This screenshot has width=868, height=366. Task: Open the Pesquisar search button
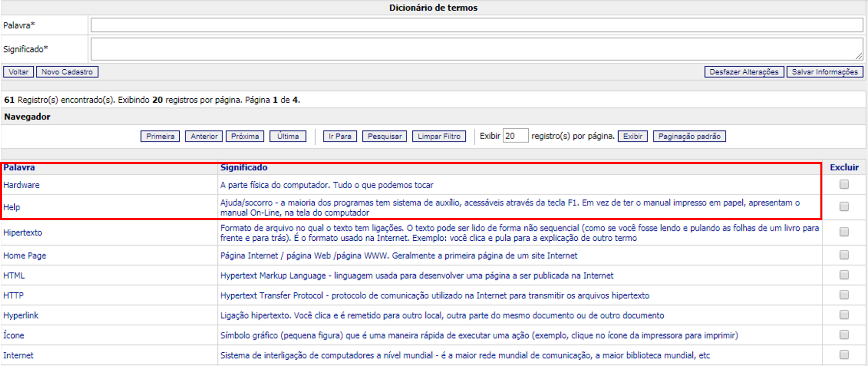pos(384,136)
